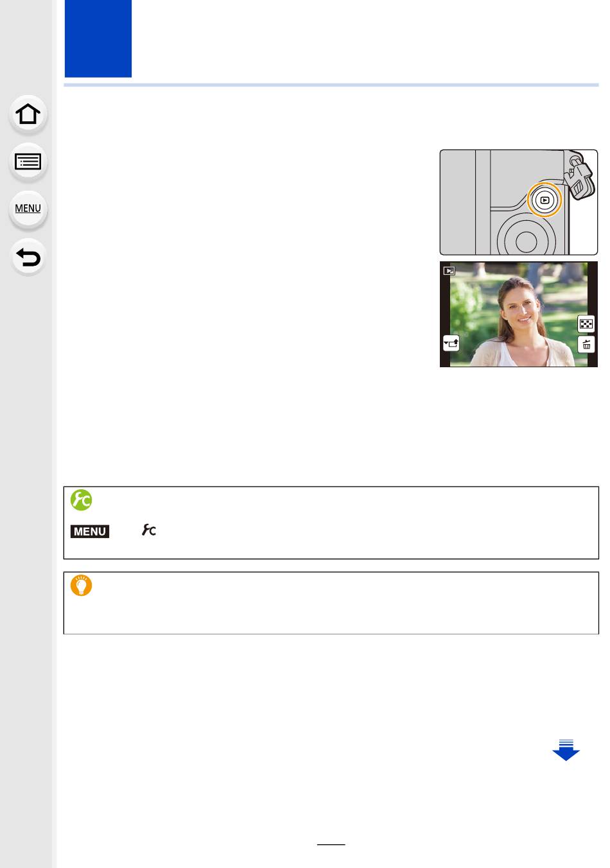Click the green custom wrench icon
The height and width of the screenshot is (868, 610).
(82, 500)
